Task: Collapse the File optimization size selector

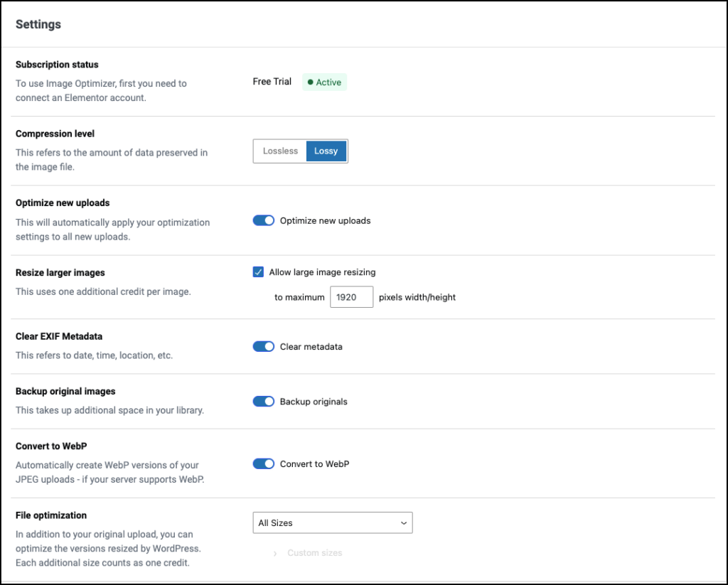Action: (x=332, y=522)
